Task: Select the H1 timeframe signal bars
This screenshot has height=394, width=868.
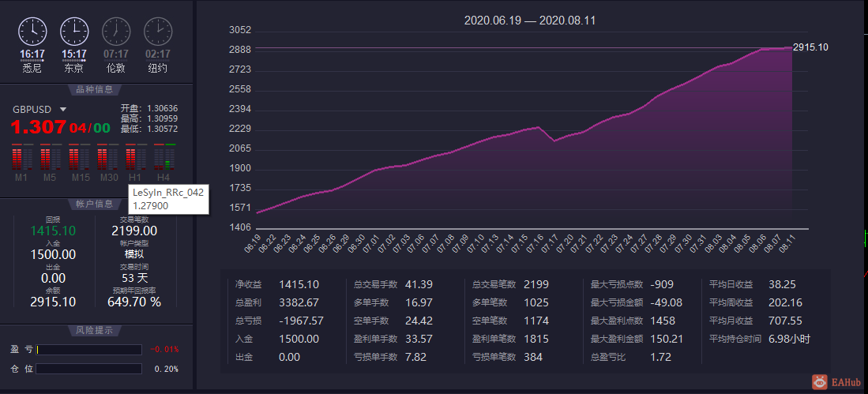Action: pos(136,157)
